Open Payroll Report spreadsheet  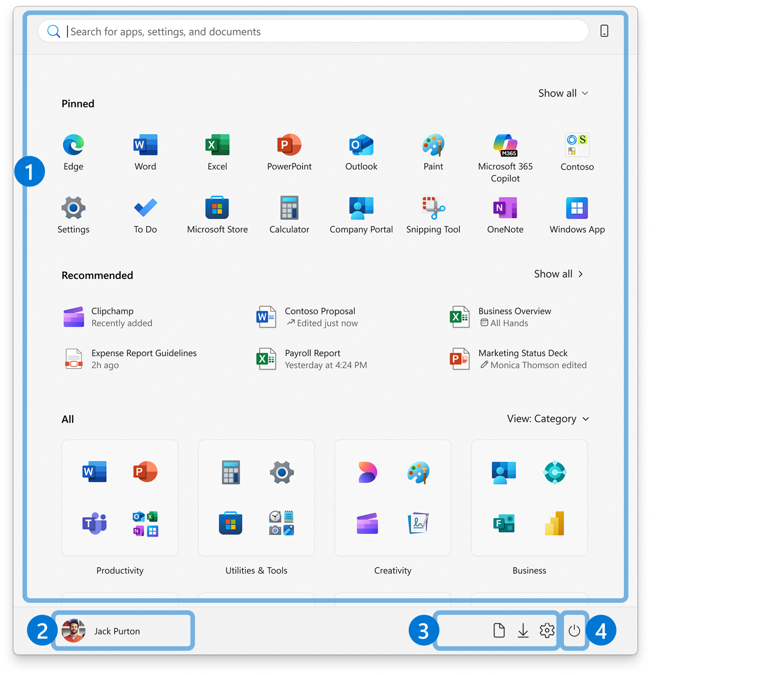(x=312, y=359)
